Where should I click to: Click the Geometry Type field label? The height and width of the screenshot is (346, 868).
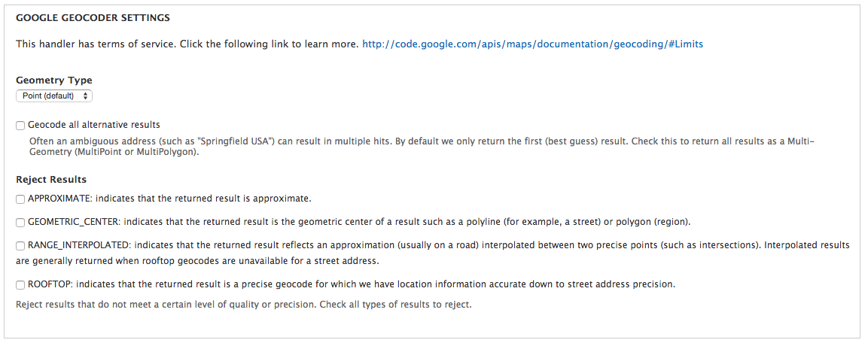pos(54,80)
